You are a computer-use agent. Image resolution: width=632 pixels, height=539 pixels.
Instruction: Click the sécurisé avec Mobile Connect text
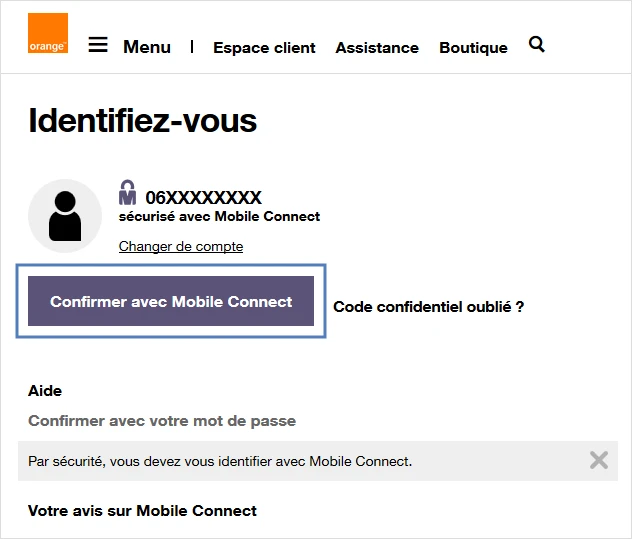coord(219,216)
